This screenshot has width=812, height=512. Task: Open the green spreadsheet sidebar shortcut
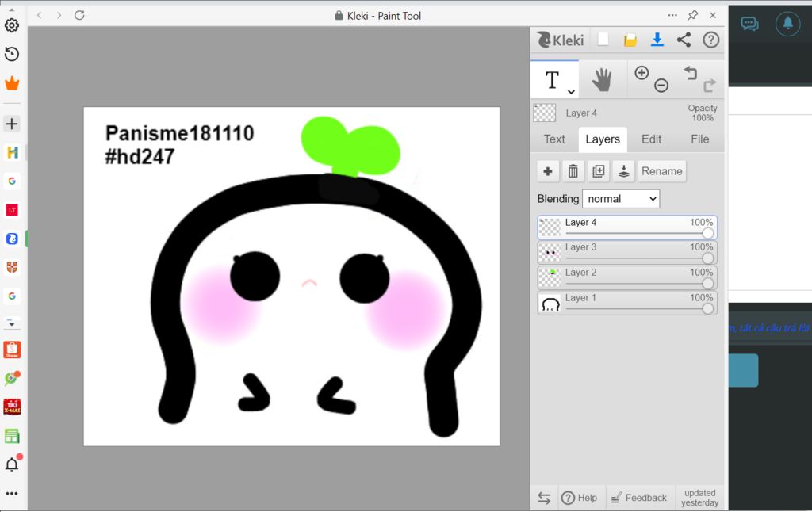click(x=12, y=436)
